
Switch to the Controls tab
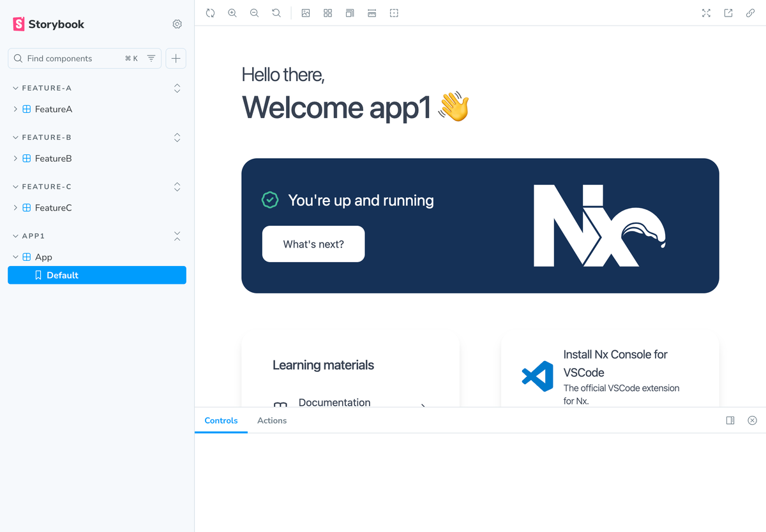click(x=221, y=420)
